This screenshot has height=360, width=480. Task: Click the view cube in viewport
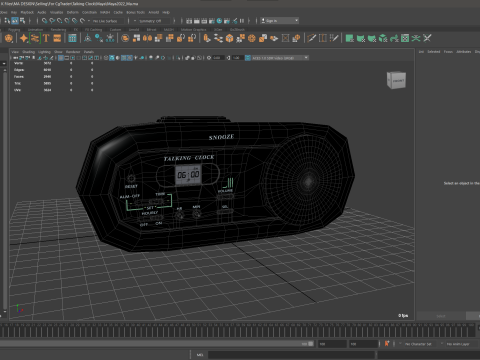(396, 80)
